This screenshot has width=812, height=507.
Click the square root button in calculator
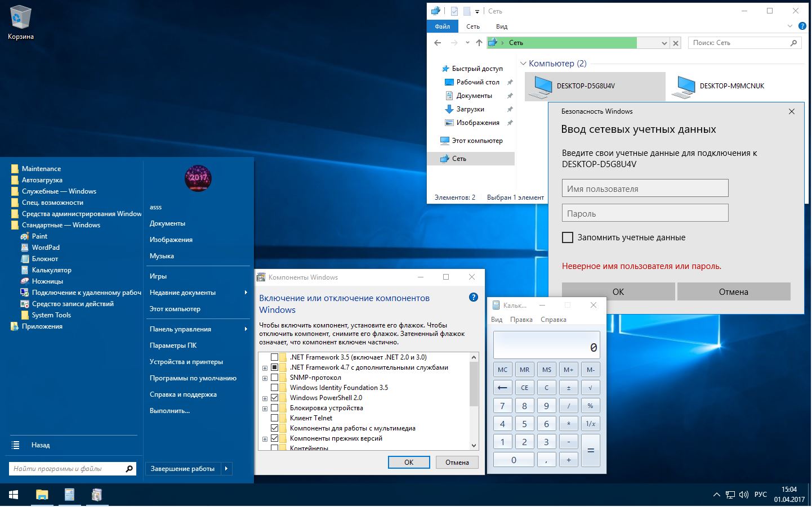pyautogui.click(x=590, y=388)
